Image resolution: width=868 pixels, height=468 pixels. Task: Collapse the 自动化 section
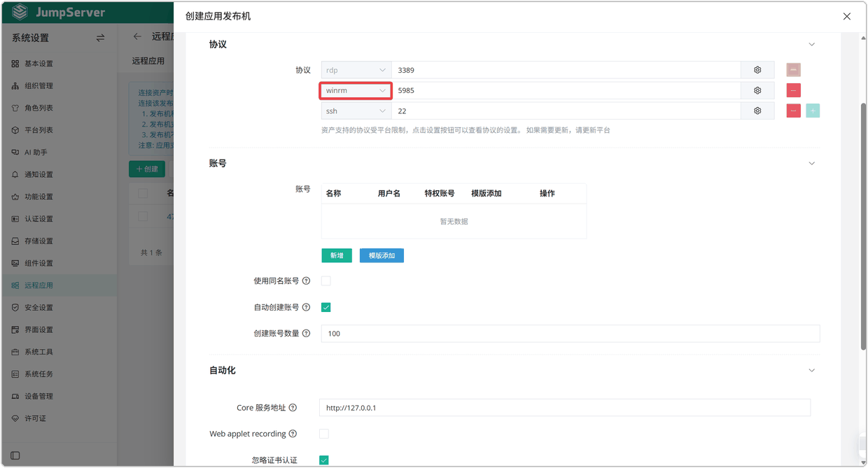(x=812, y=371)
